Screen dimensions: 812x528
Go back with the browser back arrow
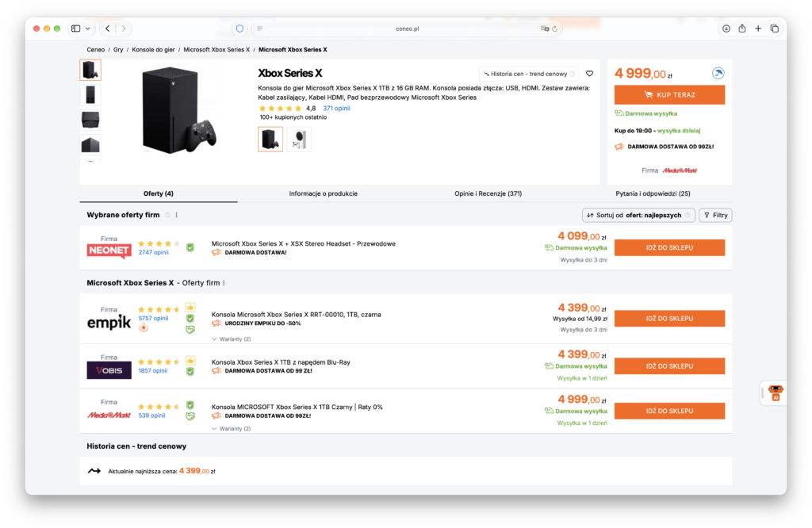(107, 29)
